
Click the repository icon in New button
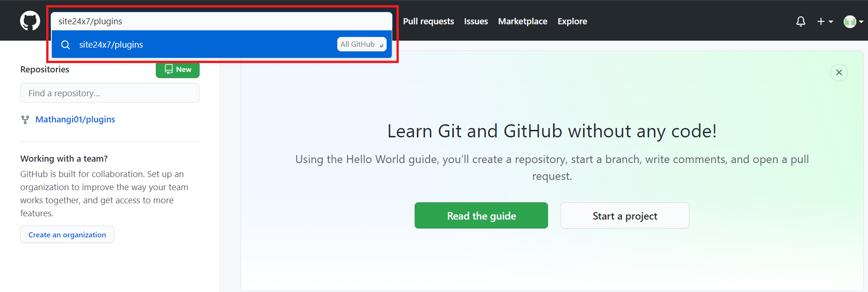click(x=168, y=69)
